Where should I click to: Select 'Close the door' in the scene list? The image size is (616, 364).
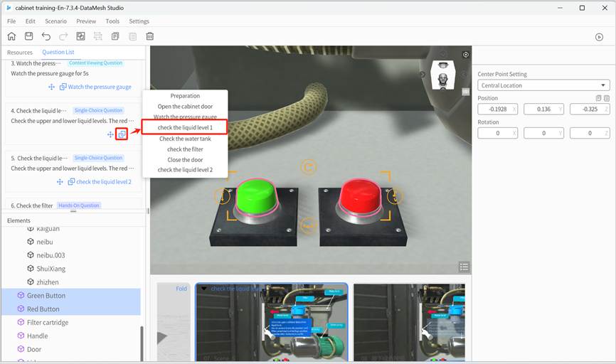tap(185, 160)
